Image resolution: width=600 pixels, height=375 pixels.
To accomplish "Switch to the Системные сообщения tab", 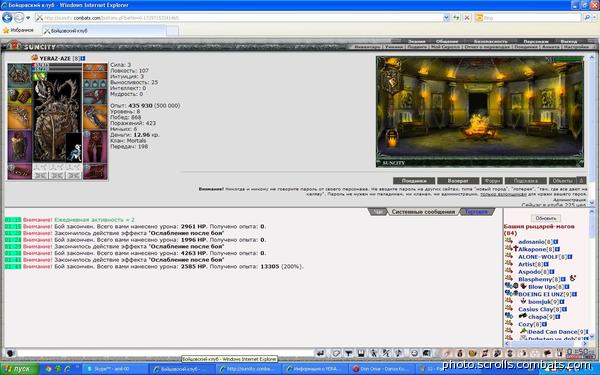I will pyautogui.click(x=423, y=212).
